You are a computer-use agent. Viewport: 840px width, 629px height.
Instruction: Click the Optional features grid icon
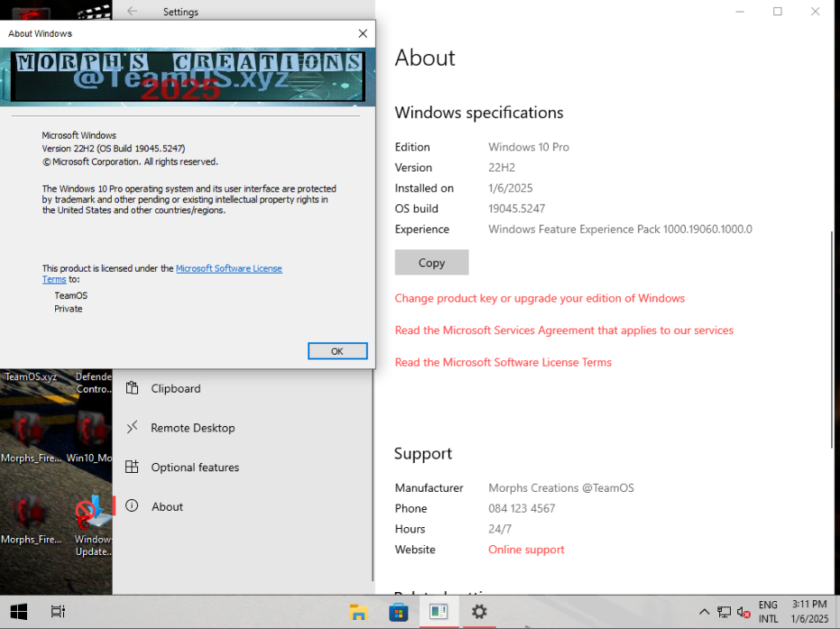coord(132,467)
